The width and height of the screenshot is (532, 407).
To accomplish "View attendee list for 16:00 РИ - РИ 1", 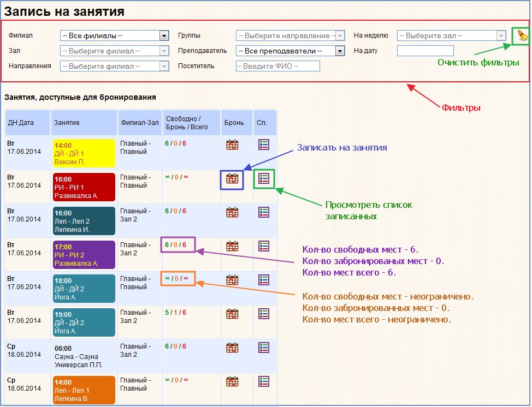I will tap(264, 178).
